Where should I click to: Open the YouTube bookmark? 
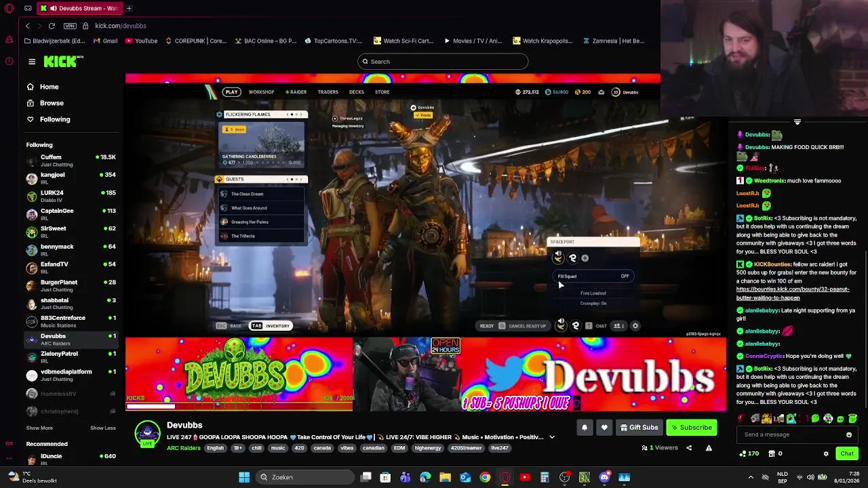pos(141,41)
